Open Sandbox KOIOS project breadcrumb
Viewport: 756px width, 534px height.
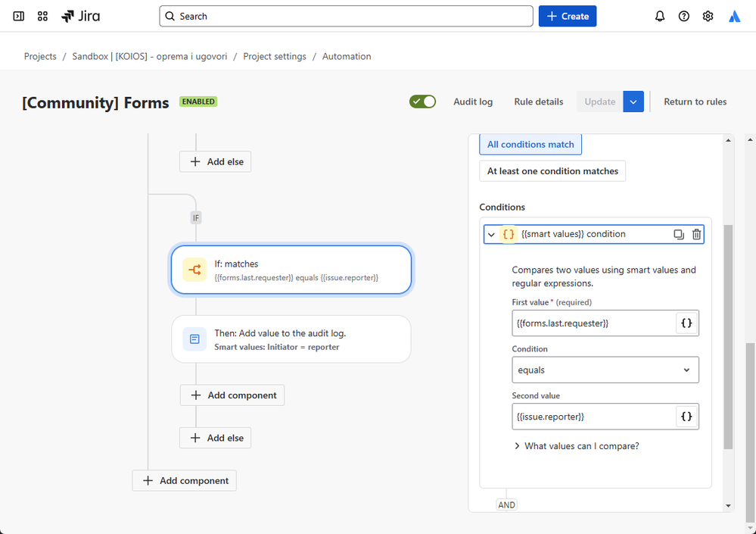tap(150, 57)
